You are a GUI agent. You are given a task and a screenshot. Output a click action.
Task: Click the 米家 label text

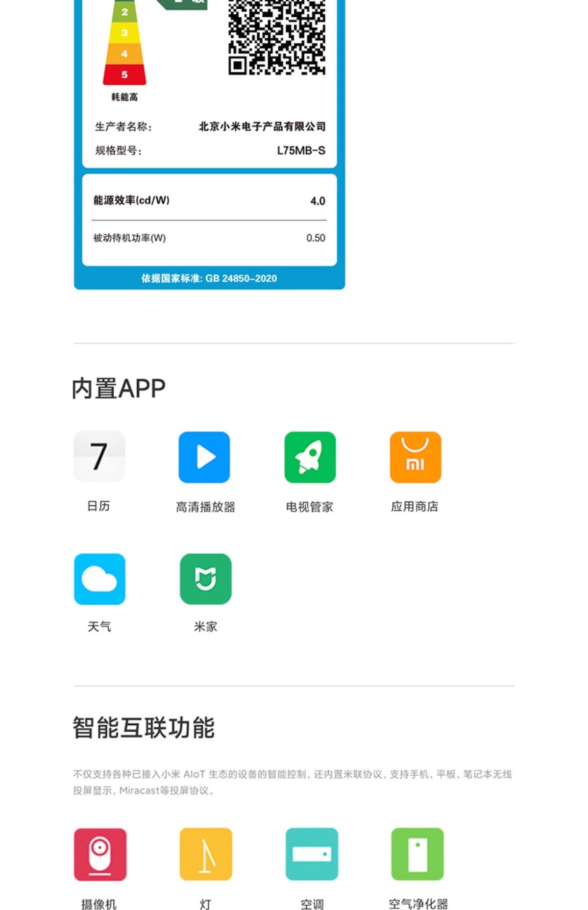205,626
